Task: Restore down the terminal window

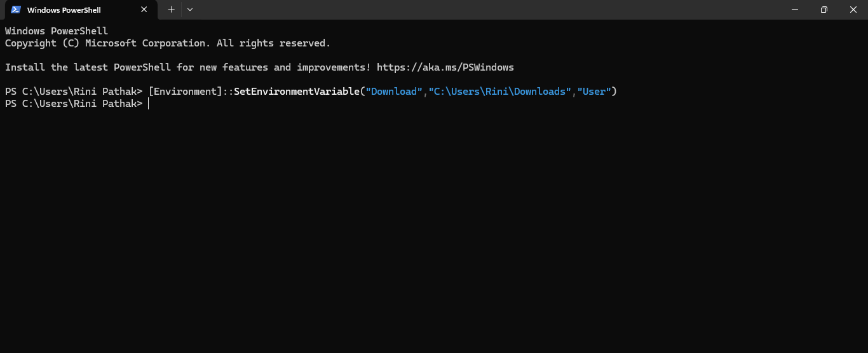Action: pos(824,10)
